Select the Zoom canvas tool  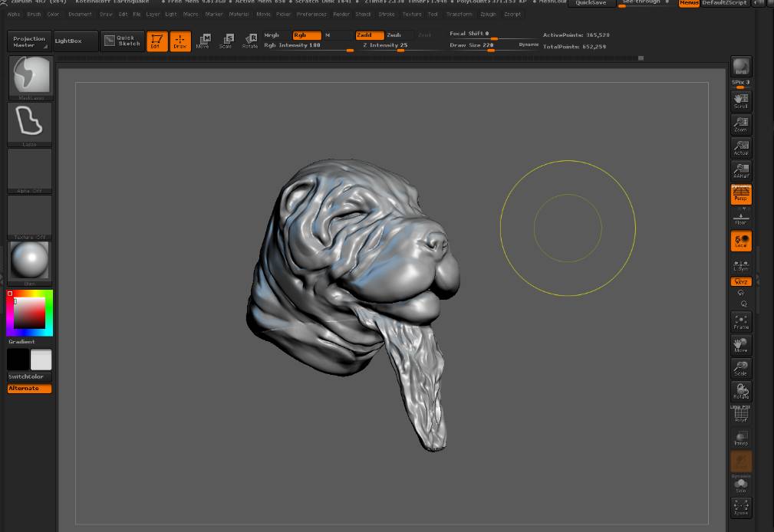pyautogui.click(x=741, y=124)
